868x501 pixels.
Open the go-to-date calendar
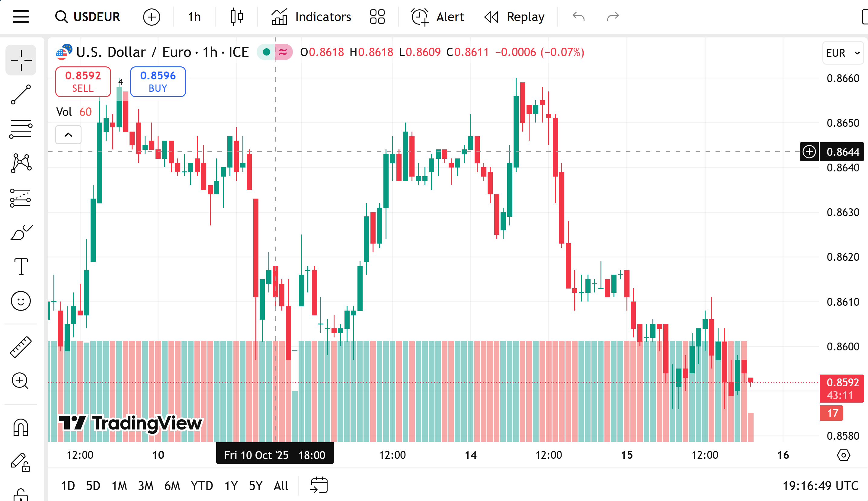click(x=319, y=485)
